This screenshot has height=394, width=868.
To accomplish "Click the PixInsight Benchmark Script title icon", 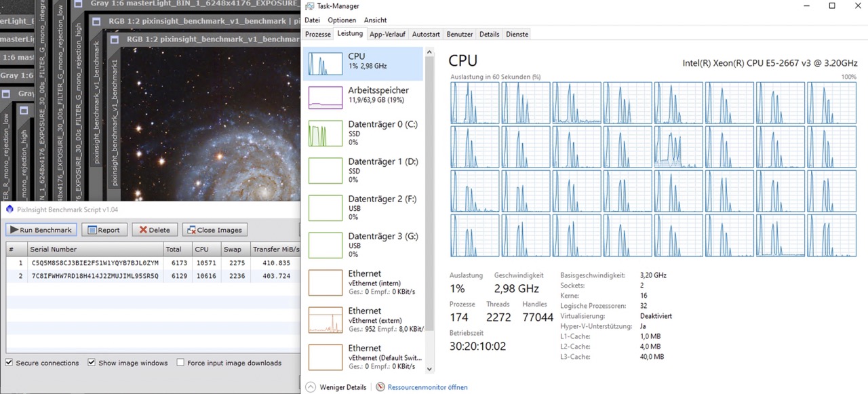I will point(8,210).
